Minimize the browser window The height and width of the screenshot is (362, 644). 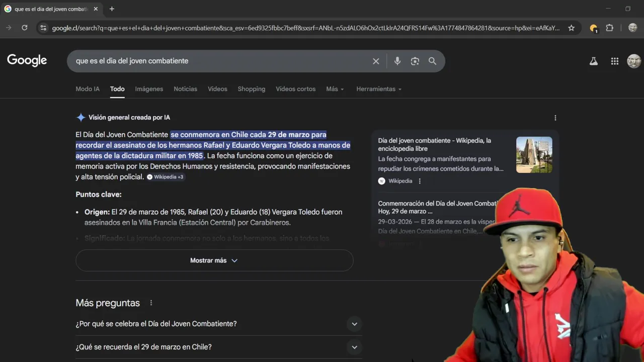coord(608,9)
